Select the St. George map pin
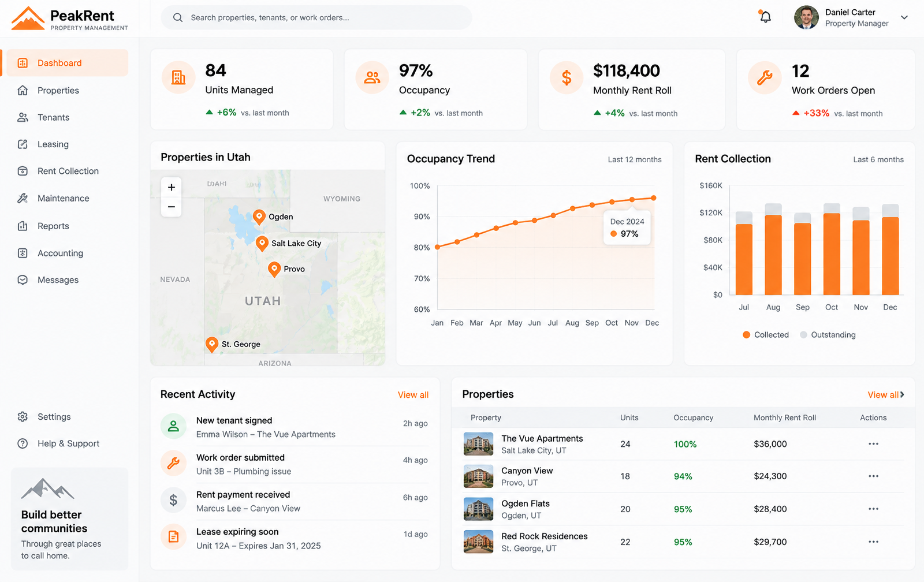Image resolution: width=924 pixels, height=582 pixels. 212,345
